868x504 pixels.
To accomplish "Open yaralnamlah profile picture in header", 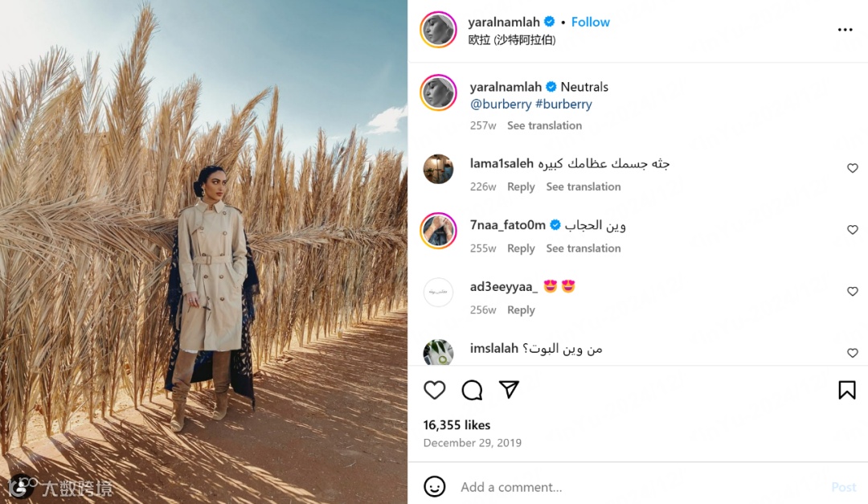I will tap(439, 30).
